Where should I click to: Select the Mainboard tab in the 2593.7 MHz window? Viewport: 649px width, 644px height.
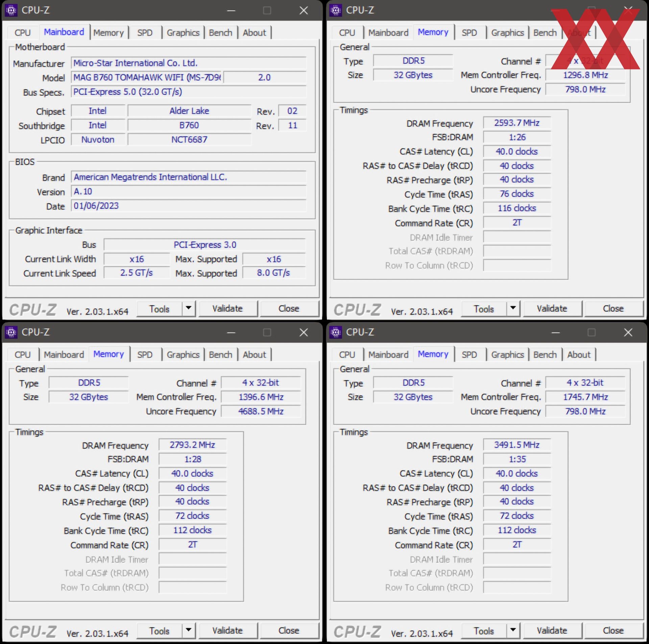pyautogui.click(x=388, y=33)
